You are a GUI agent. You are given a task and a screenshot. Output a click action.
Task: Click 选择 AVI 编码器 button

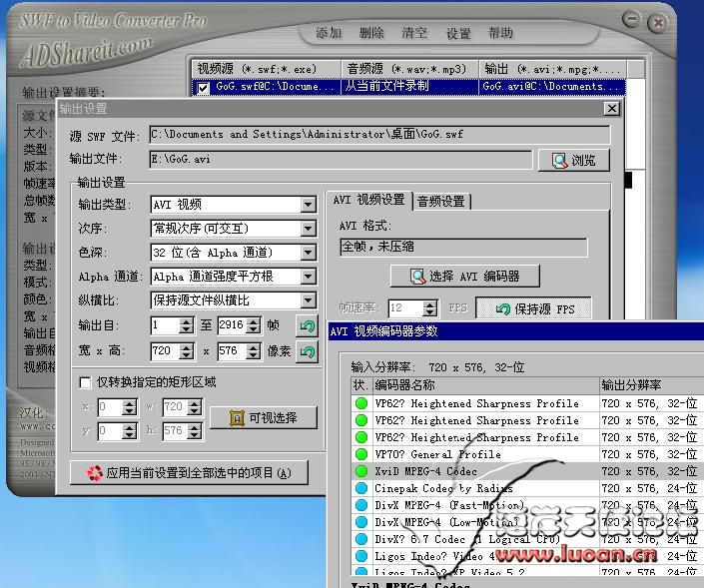pos(465,277)
